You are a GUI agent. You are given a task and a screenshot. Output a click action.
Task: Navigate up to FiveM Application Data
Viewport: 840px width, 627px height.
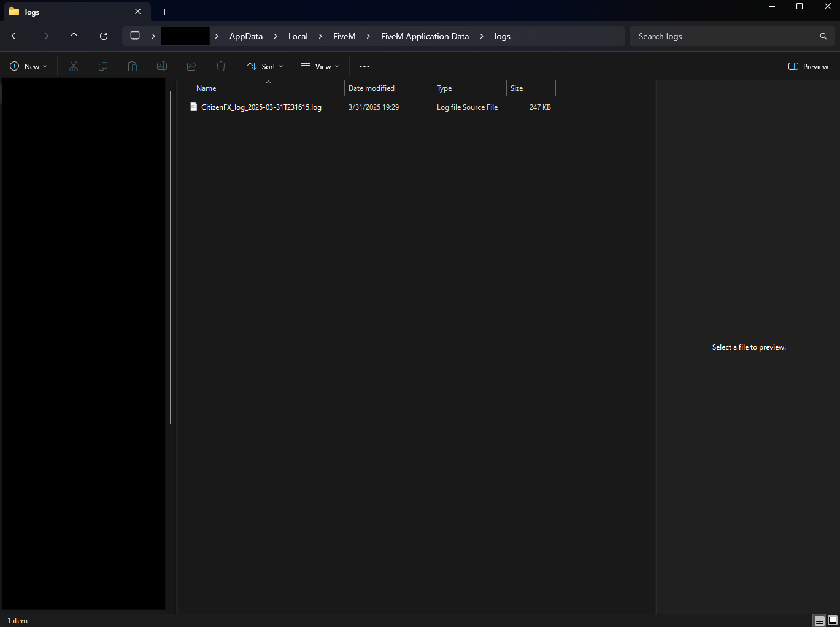(x=74, y=36)
